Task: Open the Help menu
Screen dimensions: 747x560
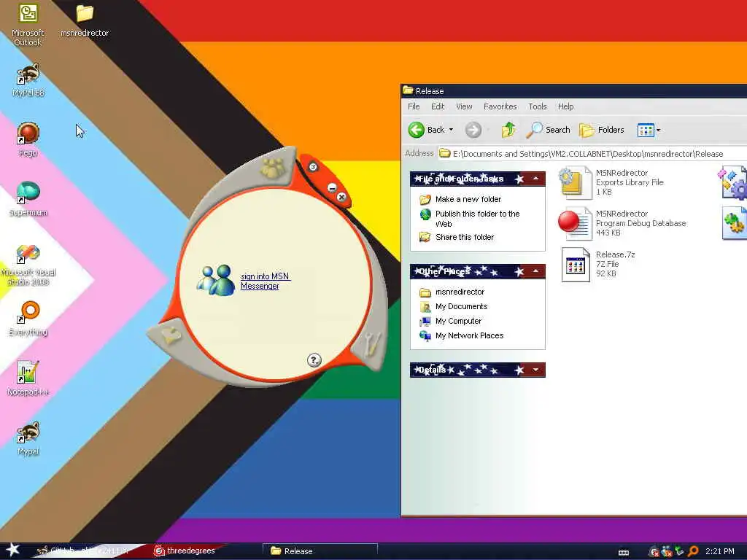Action: pos(565,106)
